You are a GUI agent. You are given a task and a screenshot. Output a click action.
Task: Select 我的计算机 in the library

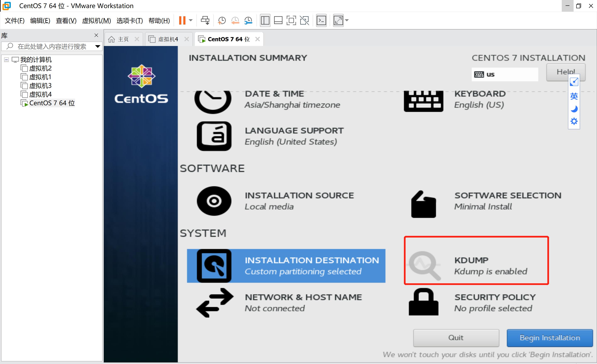coord(36,60)
